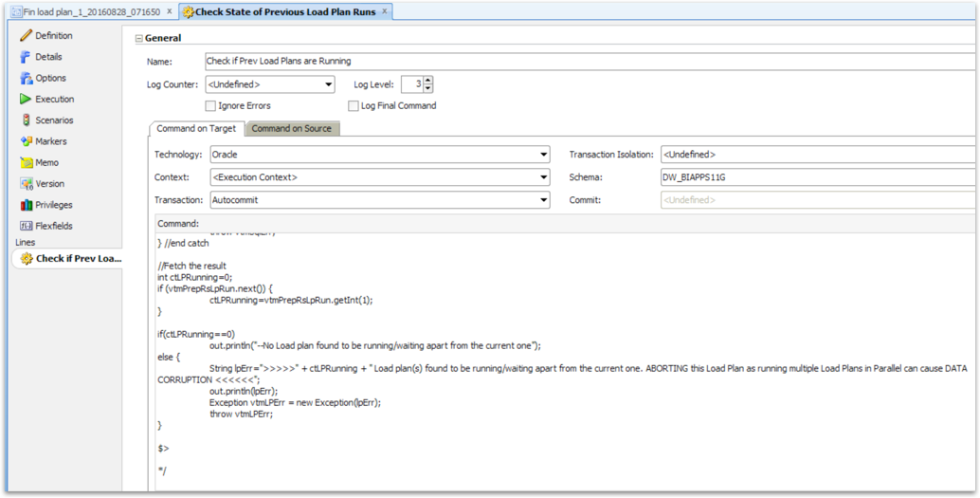Open the Options icon in sidebar

27,78
